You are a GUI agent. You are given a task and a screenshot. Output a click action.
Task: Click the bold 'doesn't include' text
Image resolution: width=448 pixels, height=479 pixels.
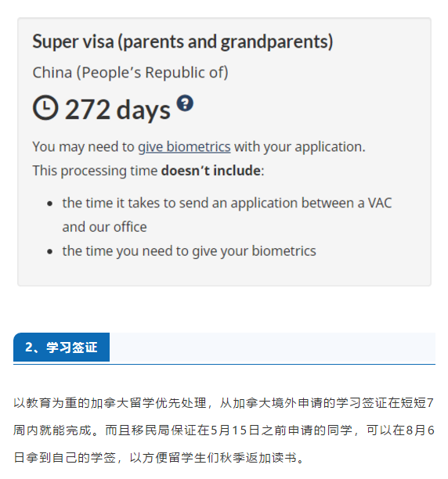pos(211,171)
